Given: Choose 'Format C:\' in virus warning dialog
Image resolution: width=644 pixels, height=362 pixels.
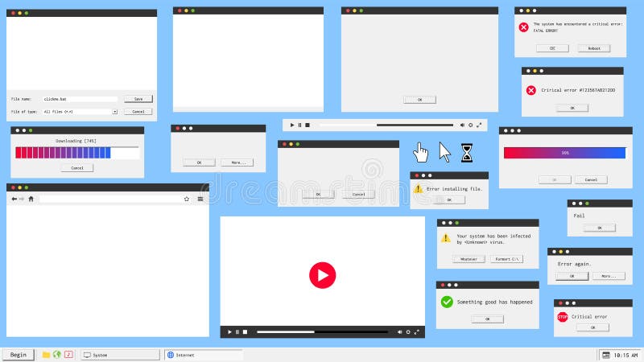Looking at the screenshot, I should pos(507,259).
